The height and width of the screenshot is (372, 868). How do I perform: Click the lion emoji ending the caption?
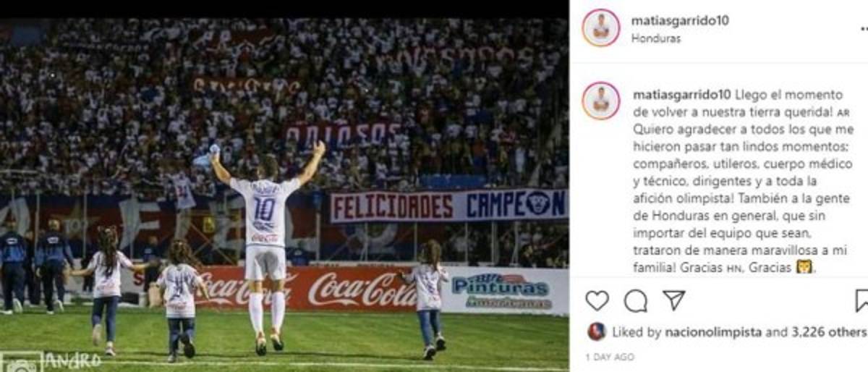point(804,267)
